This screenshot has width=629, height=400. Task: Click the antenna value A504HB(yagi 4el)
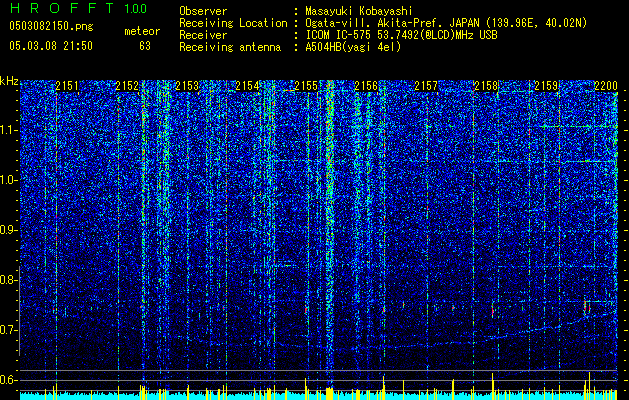point(353,47)
